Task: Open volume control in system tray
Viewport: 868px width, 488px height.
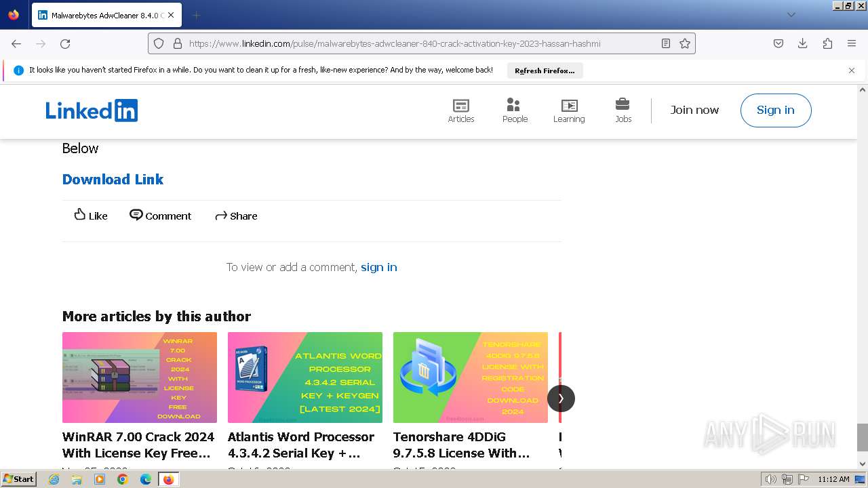Action: 770,479
